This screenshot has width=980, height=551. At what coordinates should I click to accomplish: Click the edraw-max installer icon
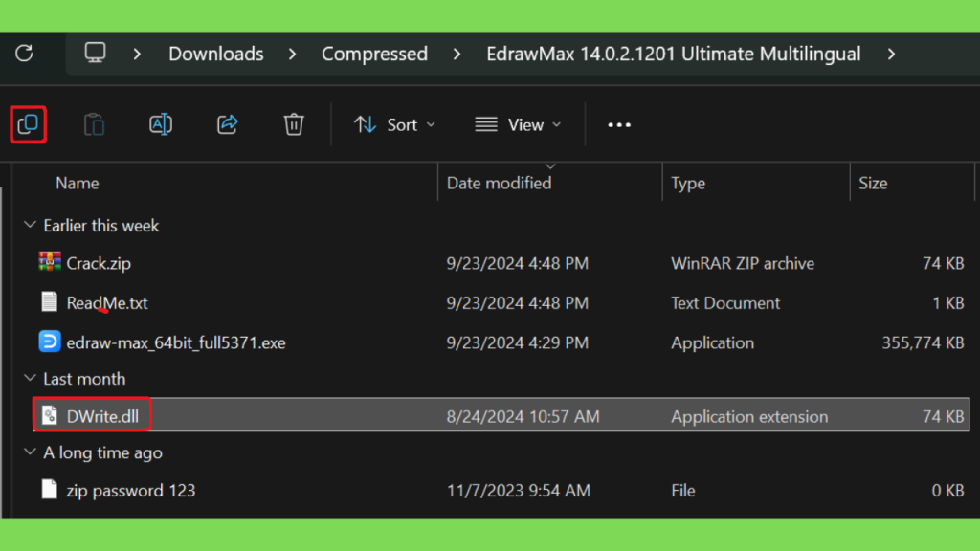50,342
